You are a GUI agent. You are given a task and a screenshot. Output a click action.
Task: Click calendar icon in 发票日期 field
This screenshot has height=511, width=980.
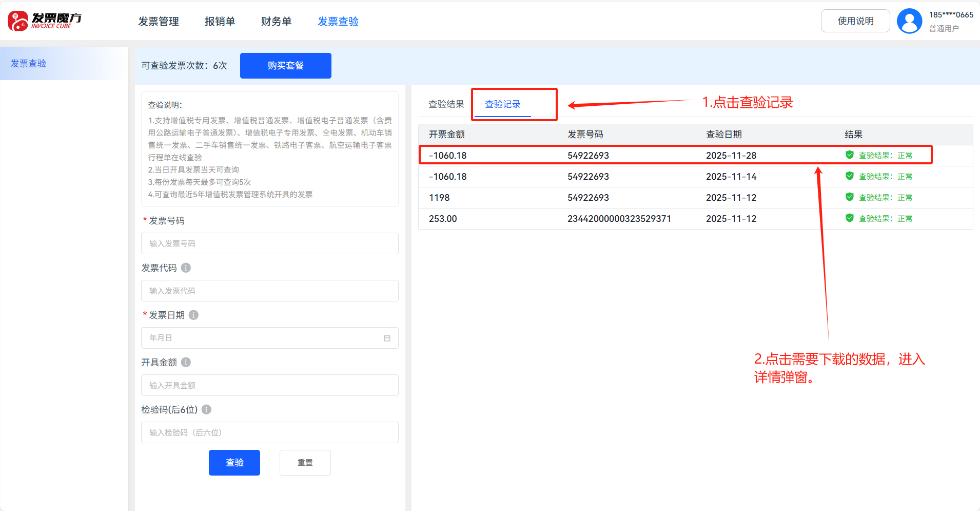[387, 338]
